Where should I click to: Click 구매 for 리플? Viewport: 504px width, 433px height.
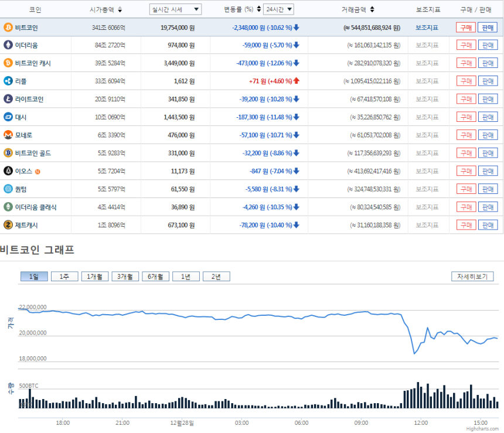point(466,81)
